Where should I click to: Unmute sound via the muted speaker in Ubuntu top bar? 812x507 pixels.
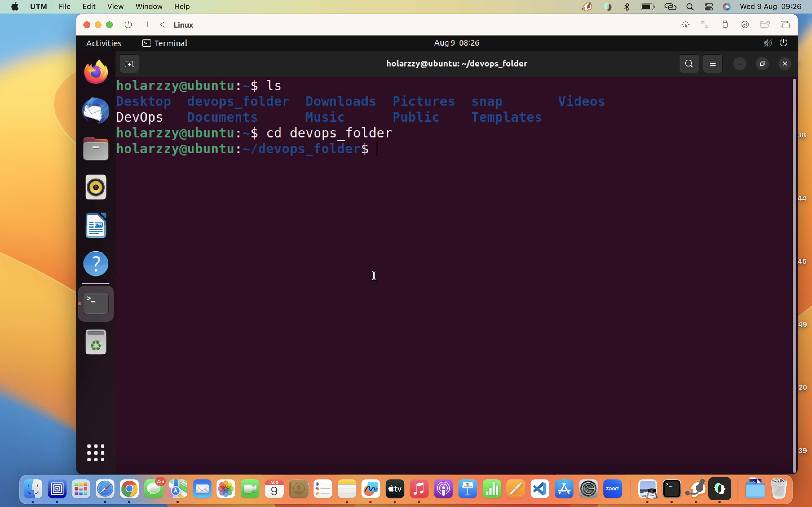coord(768,43)
